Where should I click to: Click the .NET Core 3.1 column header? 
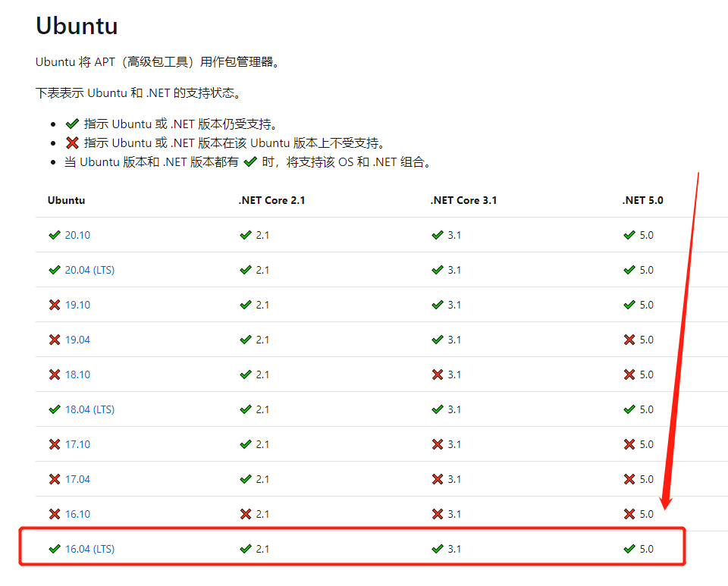465,200
